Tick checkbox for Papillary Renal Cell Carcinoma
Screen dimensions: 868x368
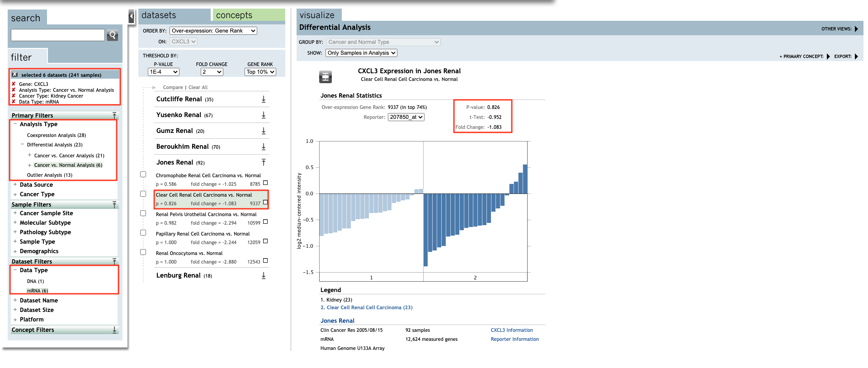(x=143, y=233)
